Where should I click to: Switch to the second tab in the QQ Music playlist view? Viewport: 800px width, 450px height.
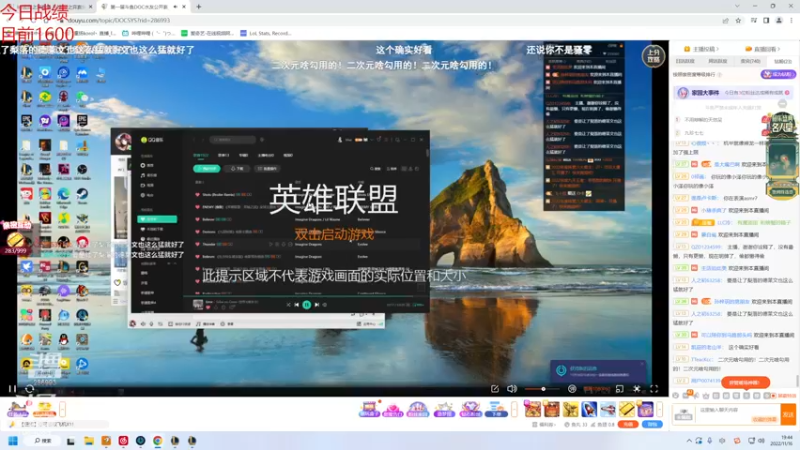pos(223,155)
